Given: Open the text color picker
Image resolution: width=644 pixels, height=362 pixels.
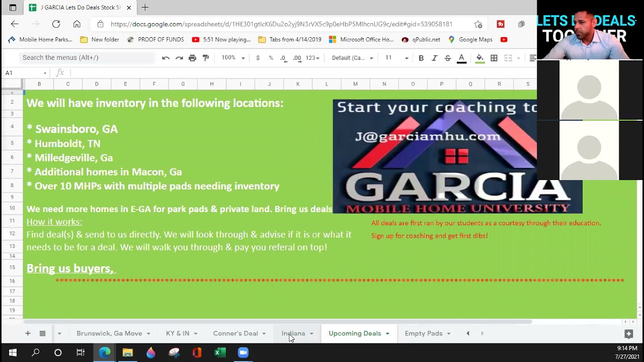Looking at the screenshot, I should 461,58.
